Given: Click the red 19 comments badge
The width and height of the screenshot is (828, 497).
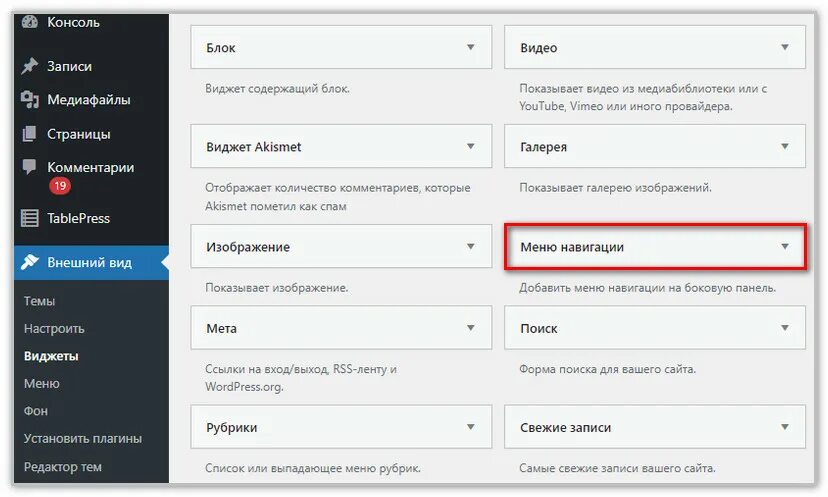Looking at the screenshot, I should click(x=60, y=186).
